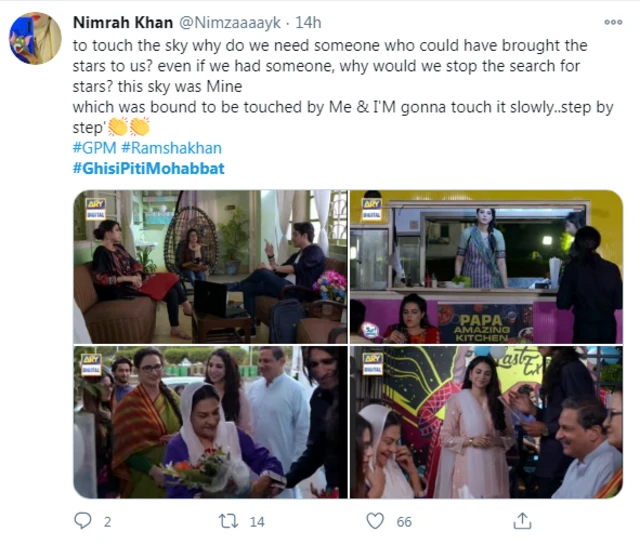Click the 14h timestamp link

tap(308, 22)
